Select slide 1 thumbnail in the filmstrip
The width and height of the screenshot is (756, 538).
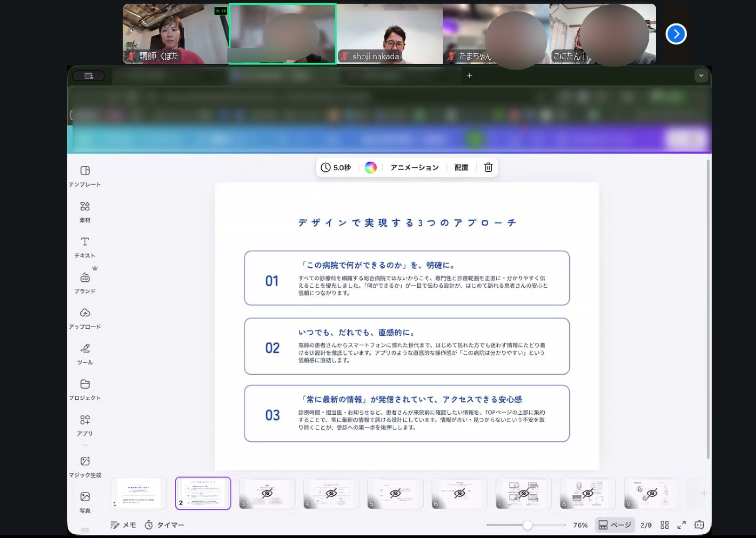coord(139,493)
